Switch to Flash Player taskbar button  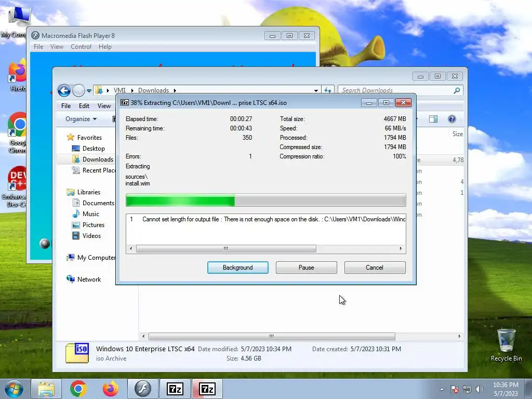tap(143, 389)
